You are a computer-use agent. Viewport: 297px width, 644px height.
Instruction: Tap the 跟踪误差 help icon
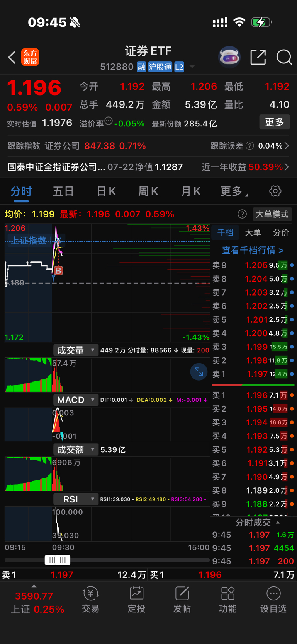pyautogui.click(x=250, y=146)
